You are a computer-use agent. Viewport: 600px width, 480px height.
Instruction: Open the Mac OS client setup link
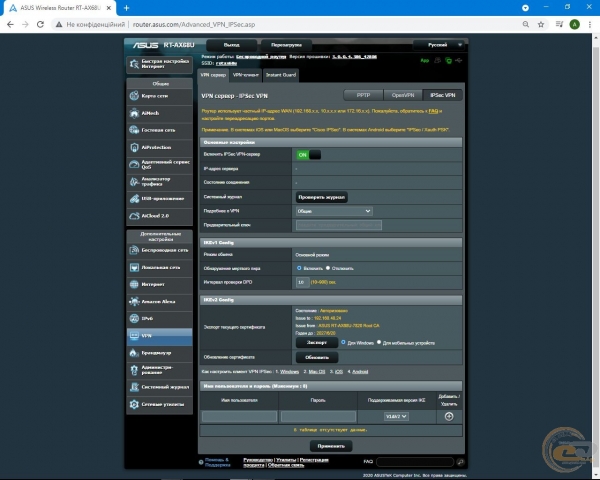point(317,372)
